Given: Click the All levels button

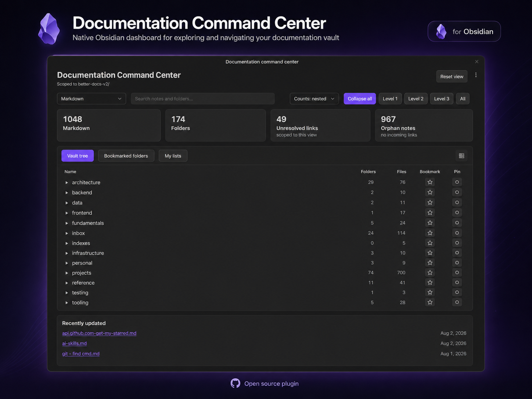Looking at the screenshot, I should (463, 98).
